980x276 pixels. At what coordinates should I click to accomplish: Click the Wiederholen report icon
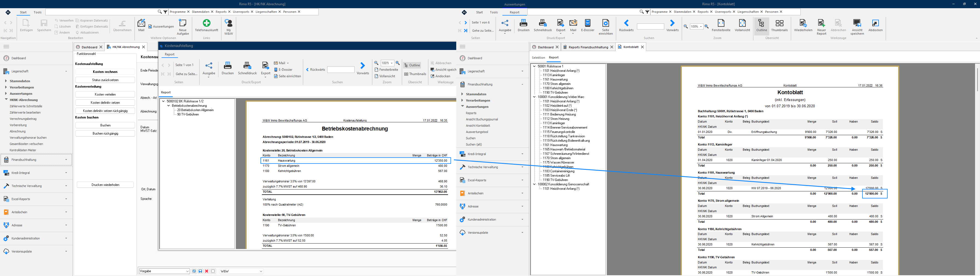(x=803, y=23)
